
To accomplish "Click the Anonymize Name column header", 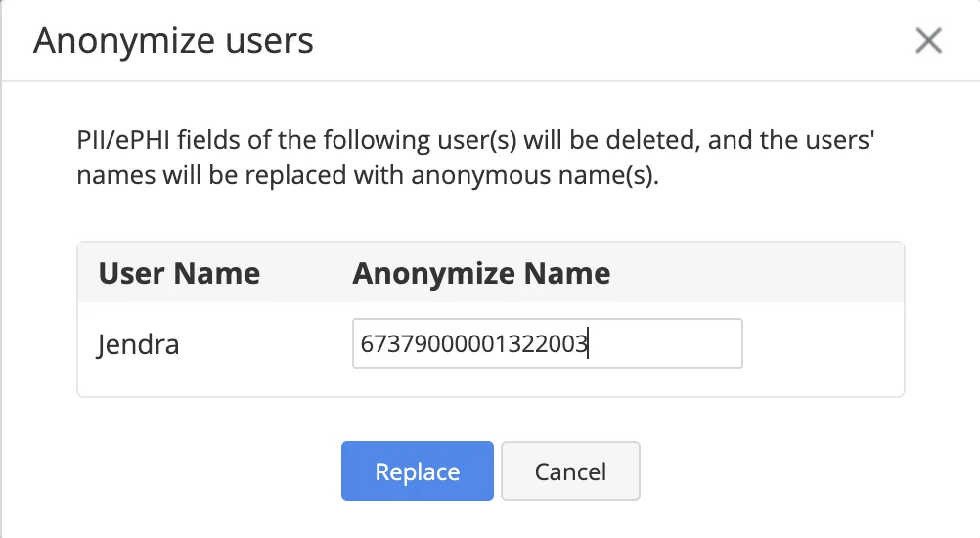I will [481, 273].
